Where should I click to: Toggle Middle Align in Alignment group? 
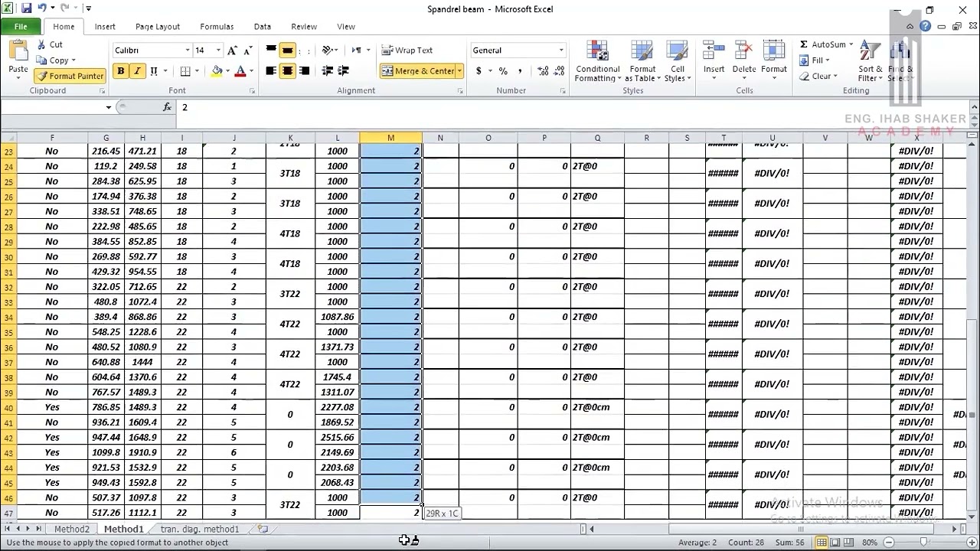287,51
